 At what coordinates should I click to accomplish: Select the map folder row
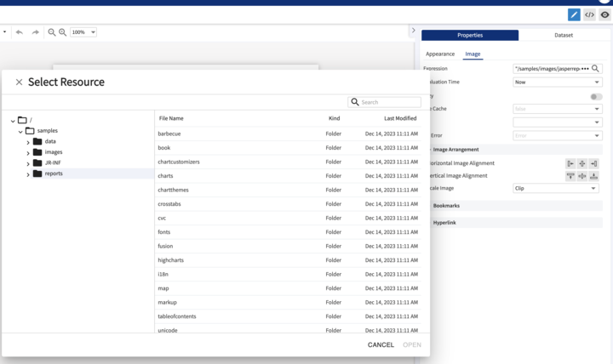pos(289,288)
